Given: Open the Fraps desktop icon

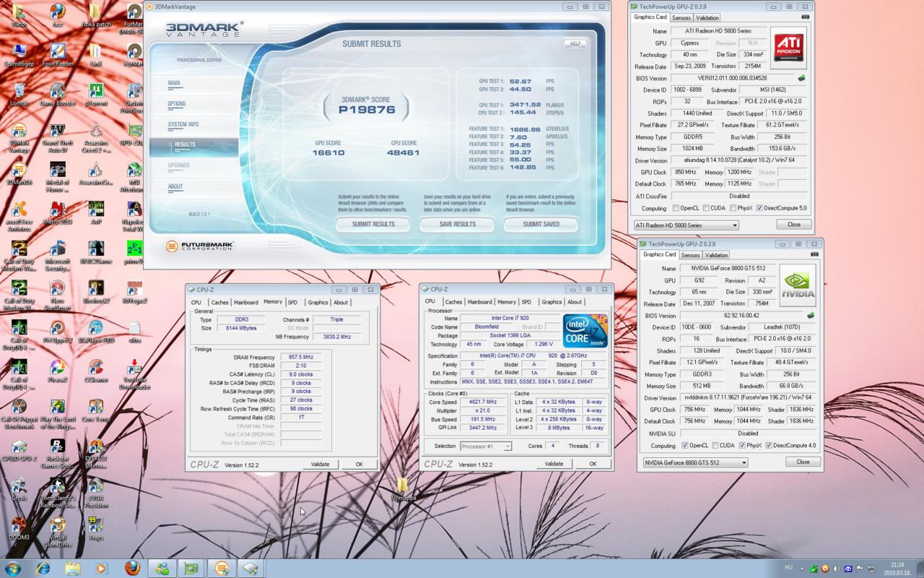Looking at the screenshot, I should click(x=96, y=529).
